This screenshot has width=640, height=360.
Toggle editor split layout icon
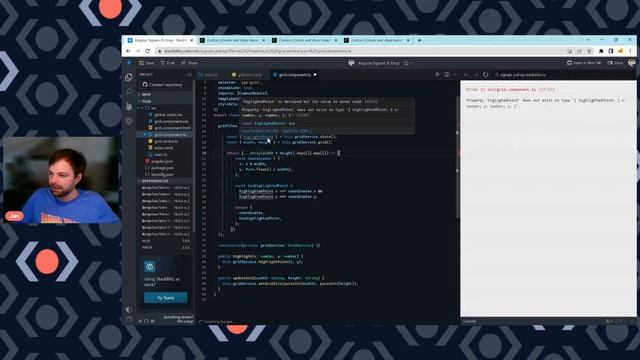click(x=447, y=75)
